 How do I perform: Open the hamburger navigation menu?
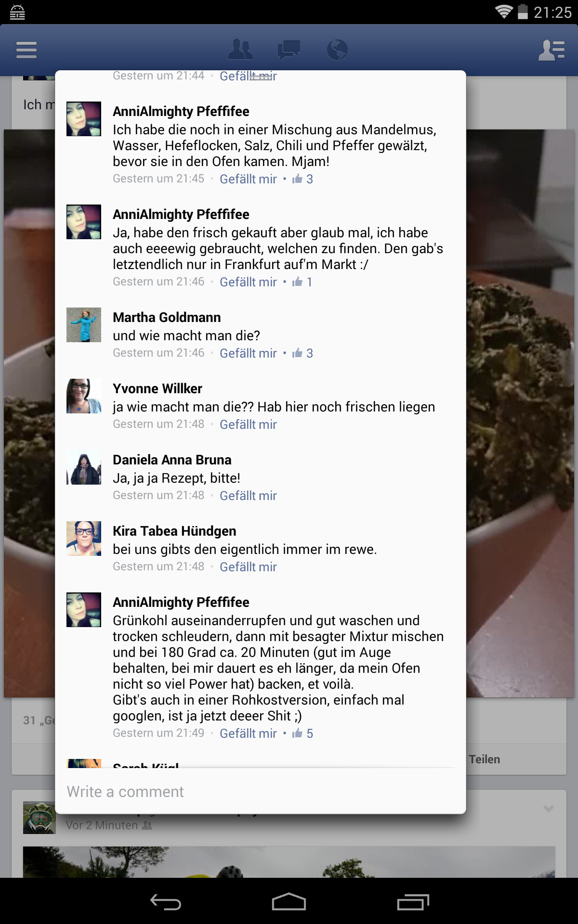[x=26, y=50]
